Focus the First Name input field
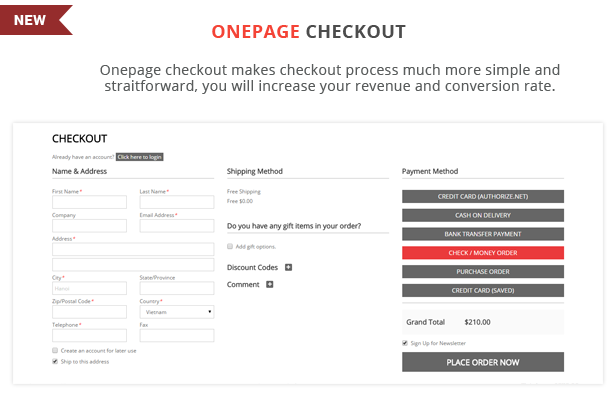616x407 pixels. click(x=89, y=202)
